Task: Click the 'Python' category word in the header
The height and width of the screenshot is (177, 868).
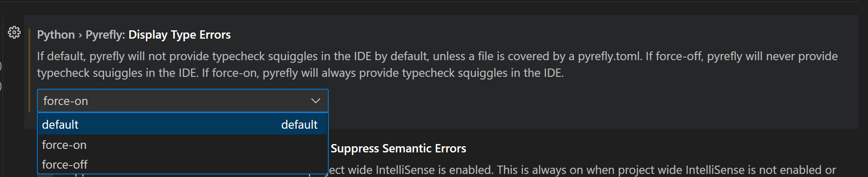Action: coord(56,35)
